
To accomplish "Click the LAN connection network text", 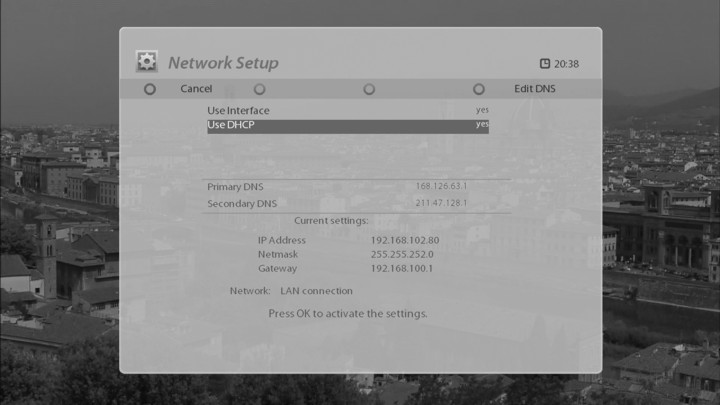I will click(316, 291).
